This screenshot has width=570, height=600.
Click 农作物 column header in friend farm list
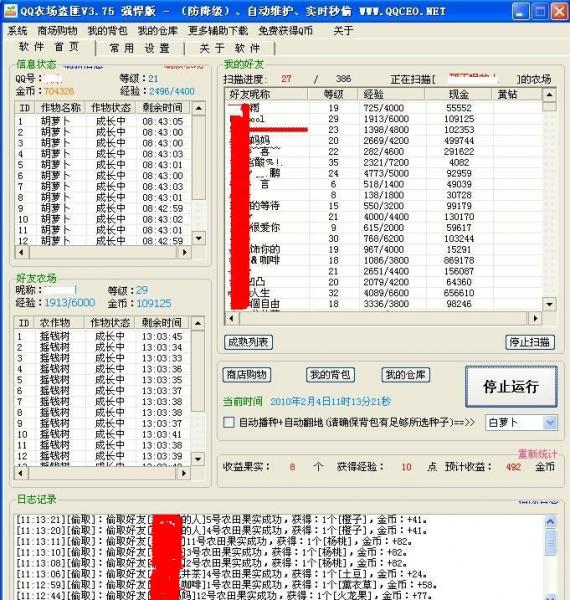coord(59,323)
